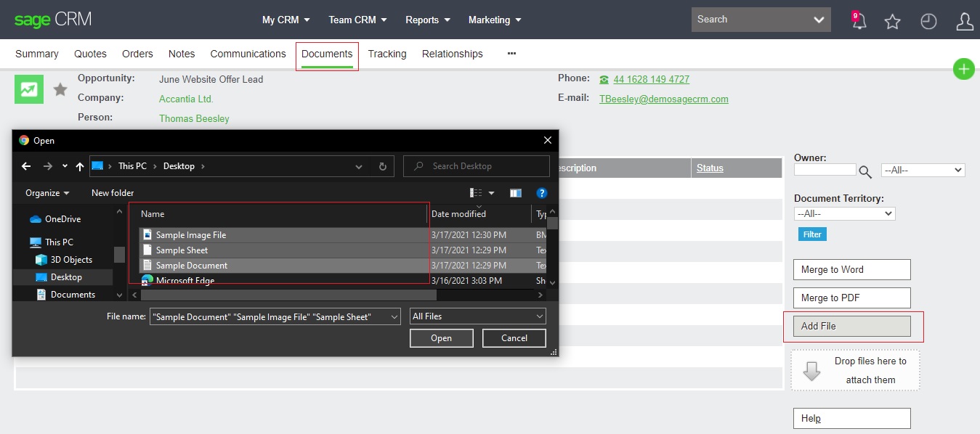Expand the My CRM menu

pyautogui.click(x=285, y=20)
